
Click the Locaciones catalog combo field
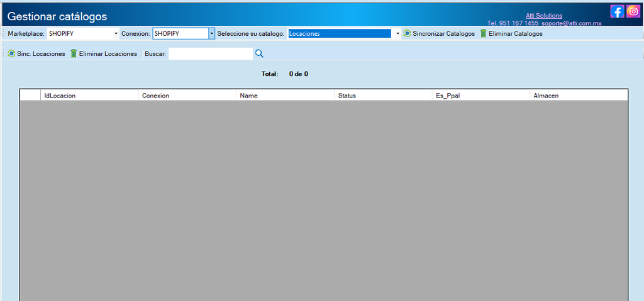click(x=344, y=34)
